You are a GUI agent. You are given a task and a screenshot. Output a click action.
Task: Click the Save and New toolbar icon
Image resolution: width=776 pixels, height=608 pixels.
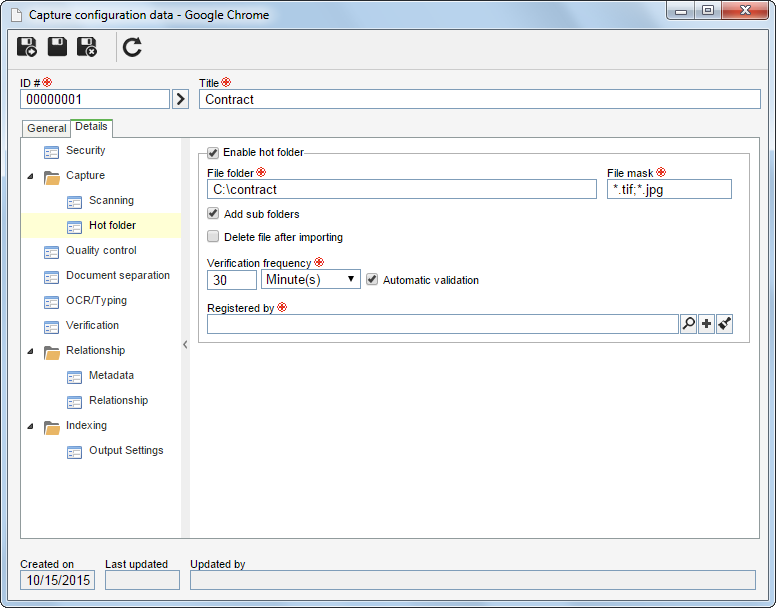(27, 47)
